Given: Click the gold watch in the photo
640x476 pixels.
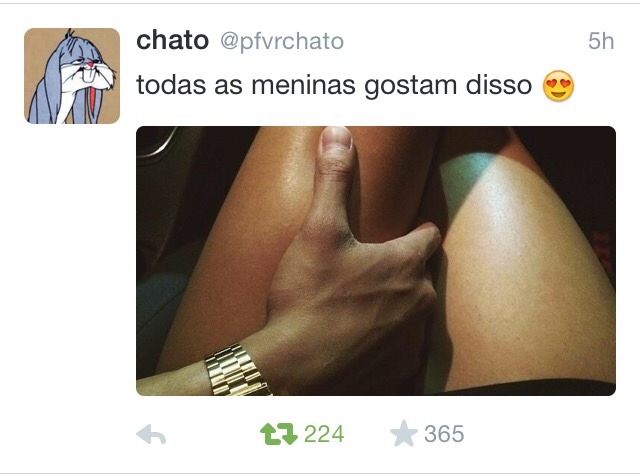Looking at the screenshot, I should (238, 371).
